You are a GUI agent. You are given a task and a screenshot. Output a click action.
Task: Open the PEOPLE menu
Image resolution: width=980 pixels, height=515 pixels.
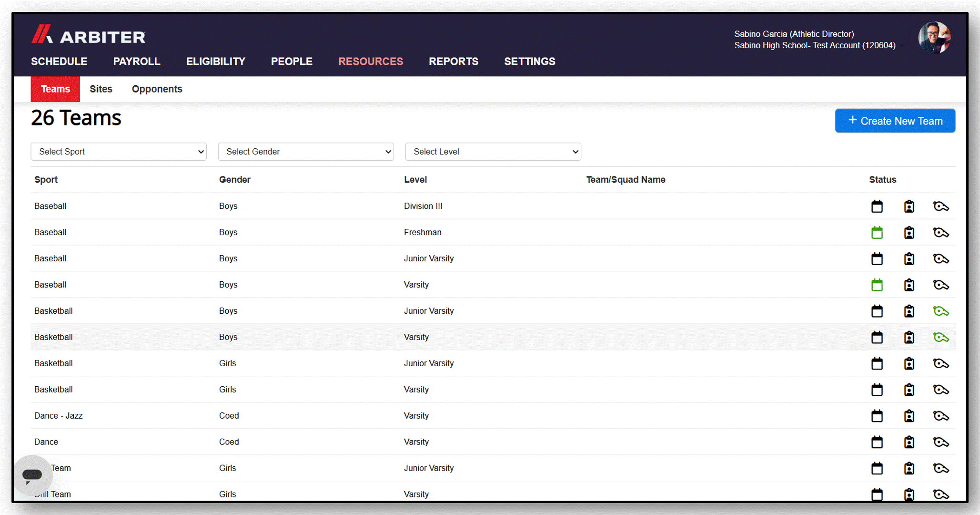pyautogui.click(x=292, y=62)
